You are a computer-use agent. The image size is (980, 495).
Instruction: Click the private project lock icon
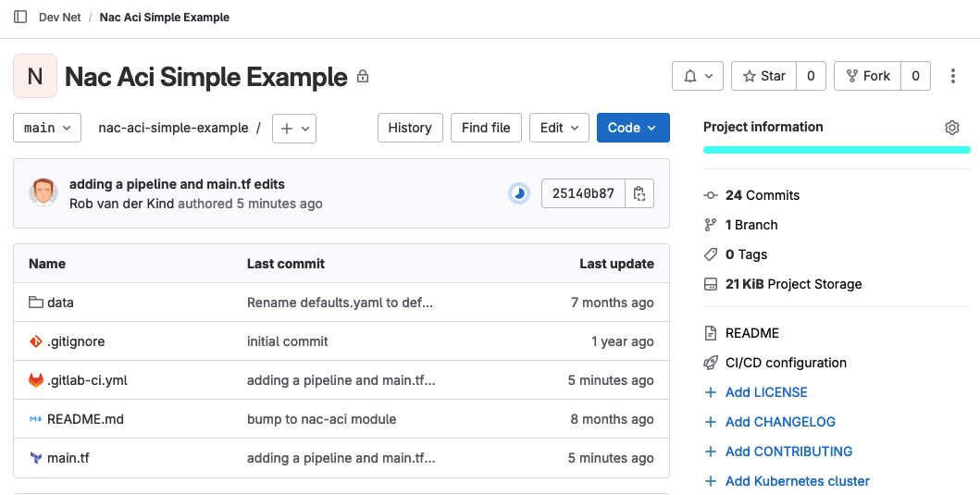click(363, 77)
